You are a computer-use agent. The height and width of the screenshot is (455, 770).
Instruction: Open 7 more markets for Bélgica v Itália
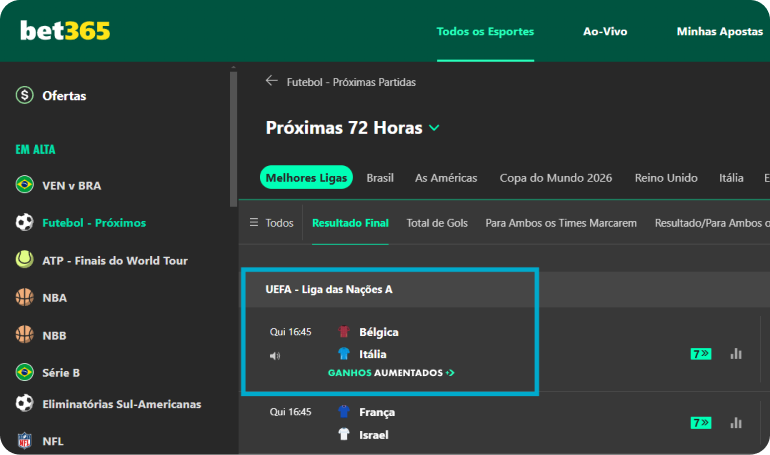[x=701, y=353]
